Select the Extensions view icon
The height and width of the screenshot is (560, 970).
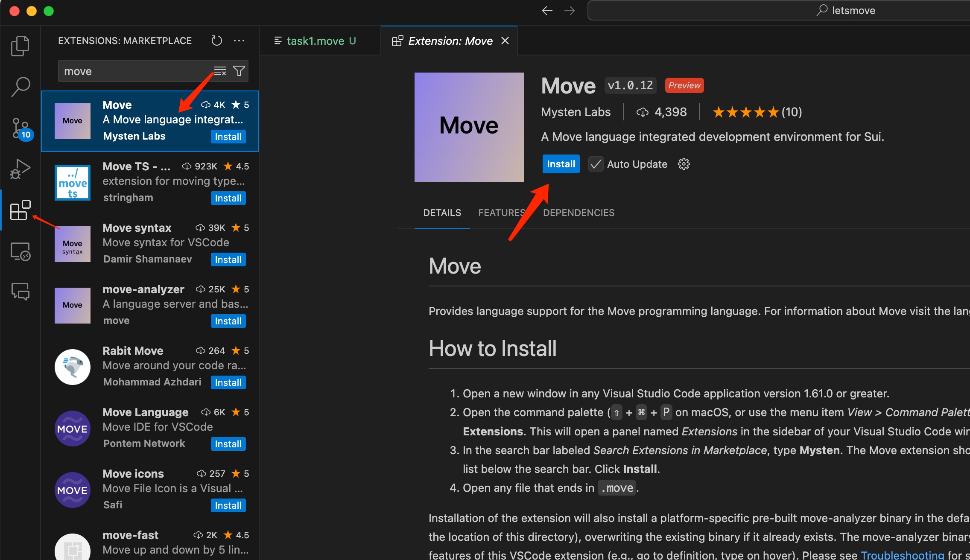(x=20, y=210)
